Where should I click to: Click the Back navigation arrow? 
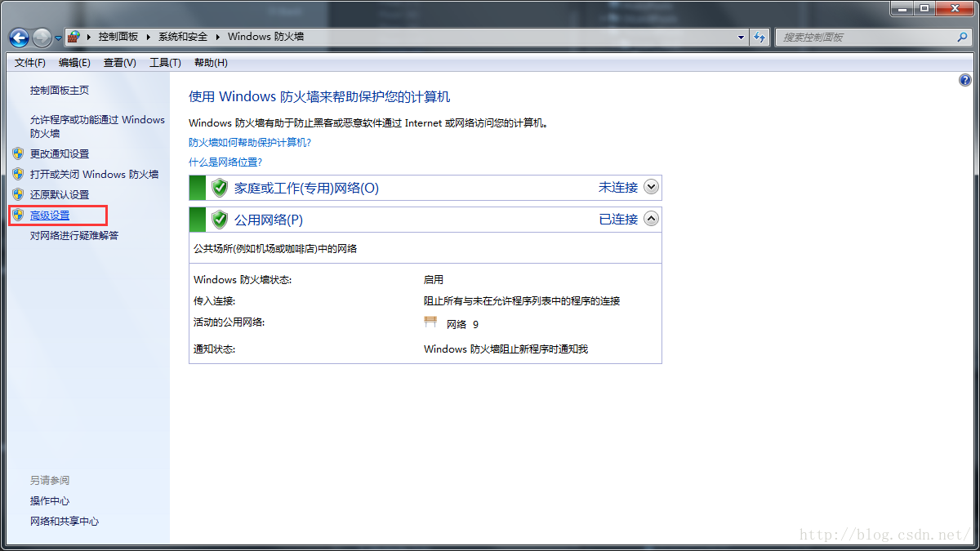(x=20, y=38)
